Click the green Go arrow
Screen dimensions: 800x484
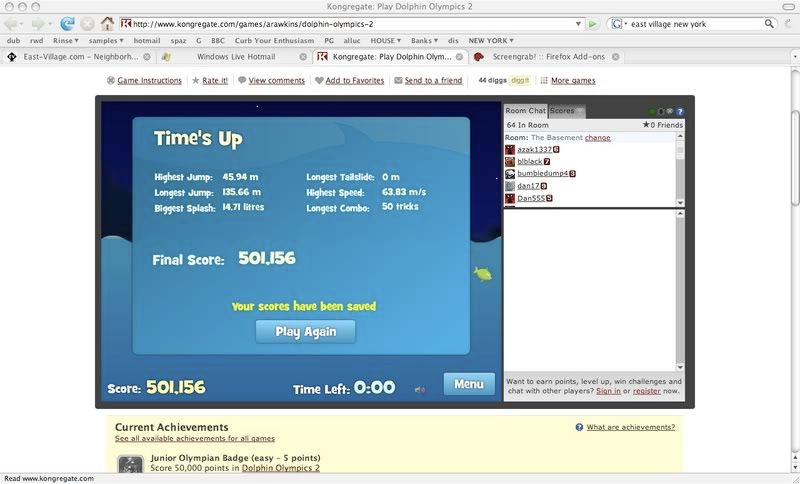tap(592, 23)
